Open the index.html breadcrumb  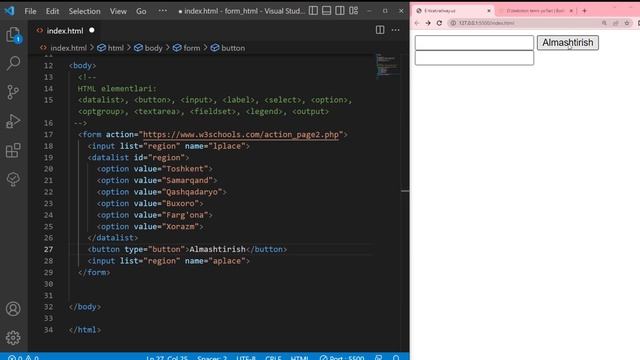(x=64, y=48)
